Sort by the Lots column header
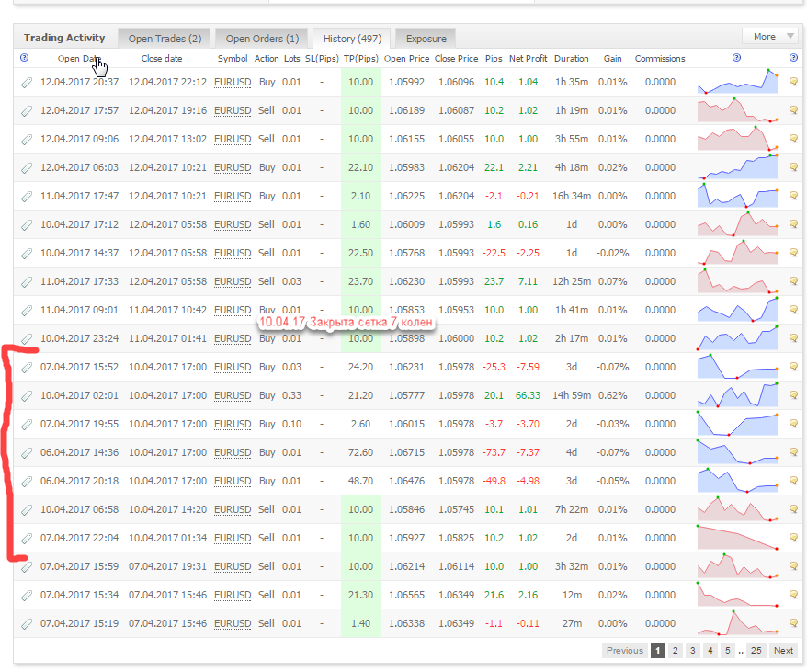 point(291,58)
